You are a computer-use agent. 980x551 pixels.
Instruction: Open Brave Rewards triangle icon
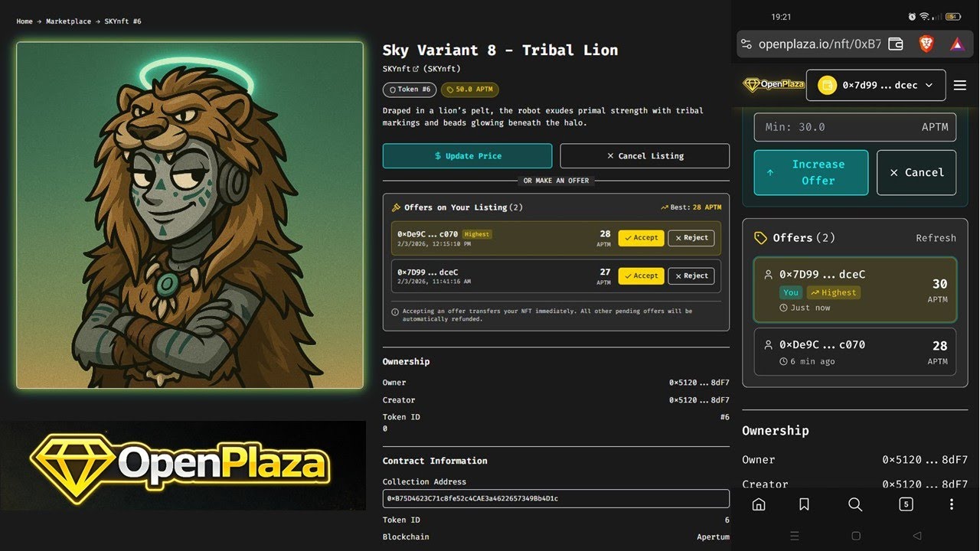click(956, 44)
